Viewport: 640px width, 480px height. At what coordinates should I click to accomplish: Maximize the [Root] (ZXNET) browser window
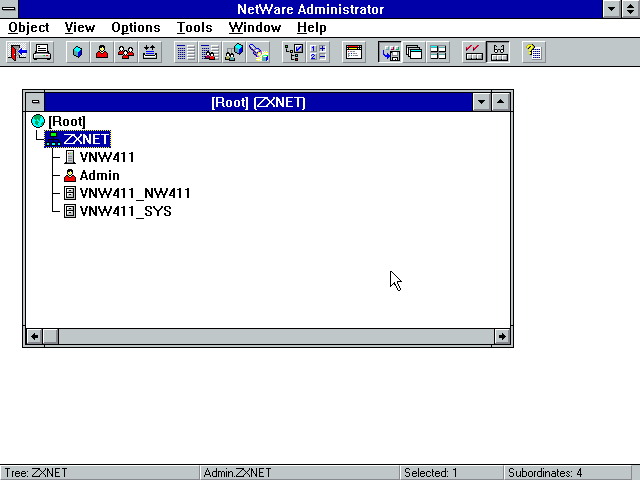pos(501,102)
